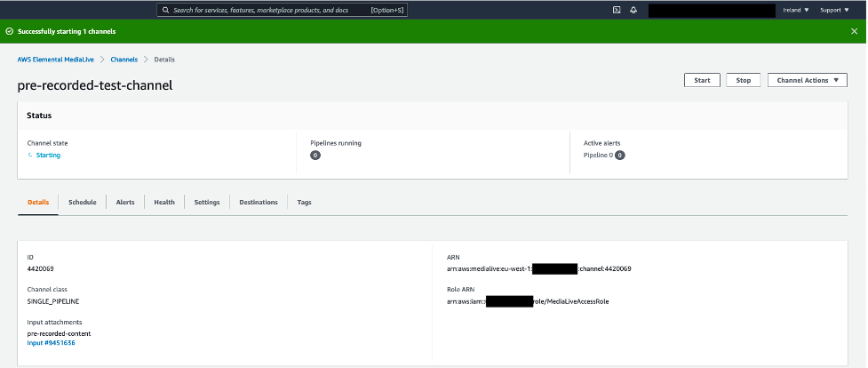Click the Starting state spinner icon
This screenshot has width=868, height=368.
click(x=30, y=156)
